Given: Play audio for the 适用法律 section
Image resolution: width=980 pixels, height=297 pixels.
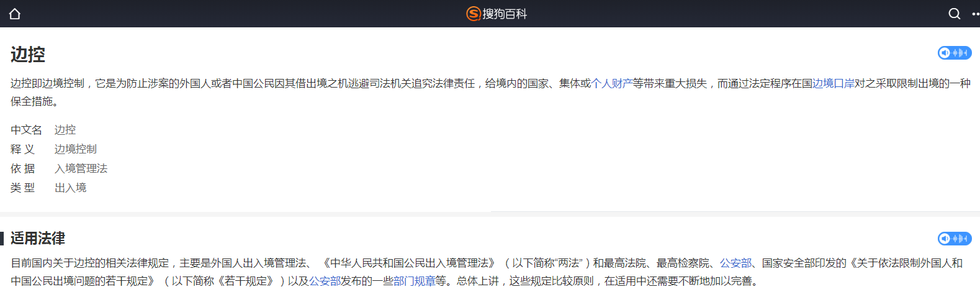Looking at the screenshot, I should coord(955,239).
